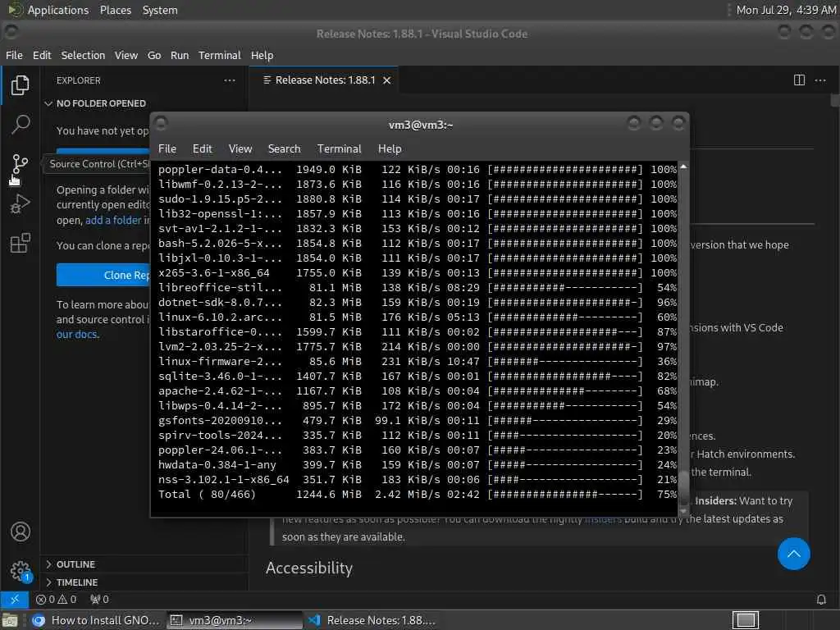
Task: Open VS Code Terminal menu
Action: coord(220,55)
